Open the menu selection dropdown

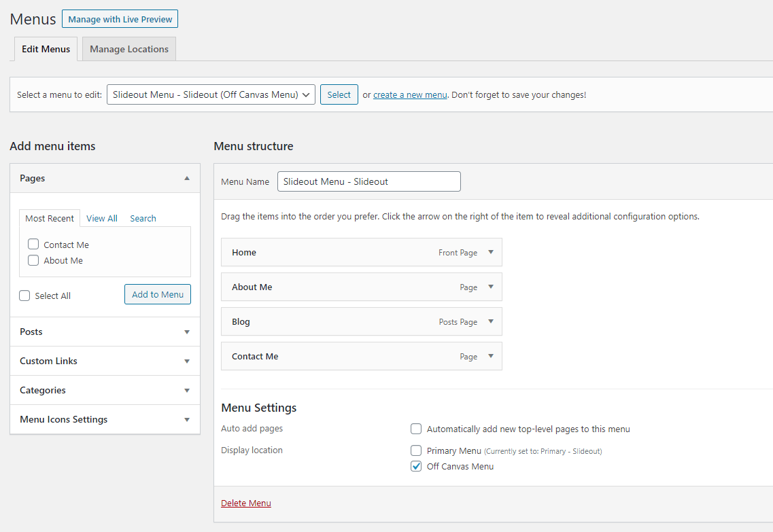point(211,94)
